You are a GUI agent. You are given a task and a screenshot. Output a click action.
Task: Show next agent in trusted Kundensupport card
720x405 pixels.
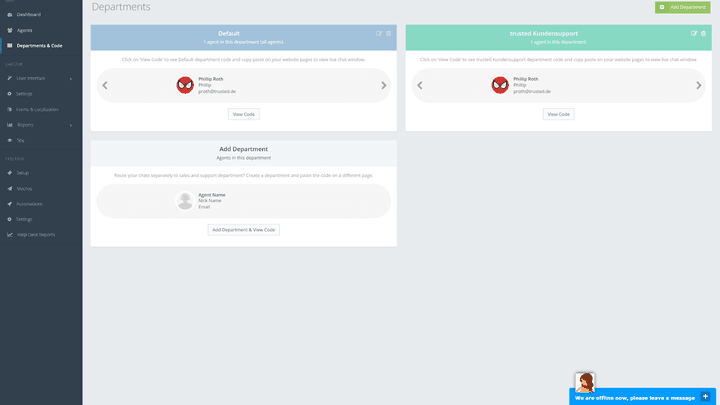698,85
